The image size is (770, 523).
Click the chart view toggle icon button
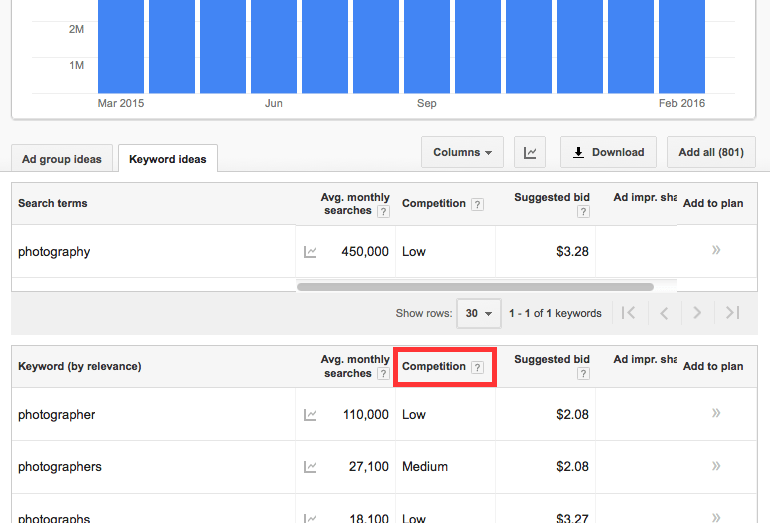(x=530, y=153)
